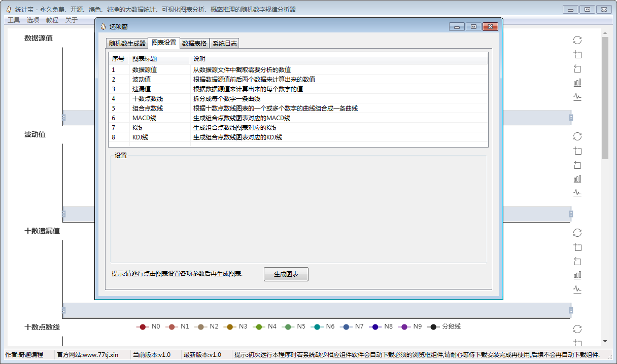The width and height of the screenshot is (617, 364).
Task: Click scrollbar up arrow in main window
Action: pos(605,33)
